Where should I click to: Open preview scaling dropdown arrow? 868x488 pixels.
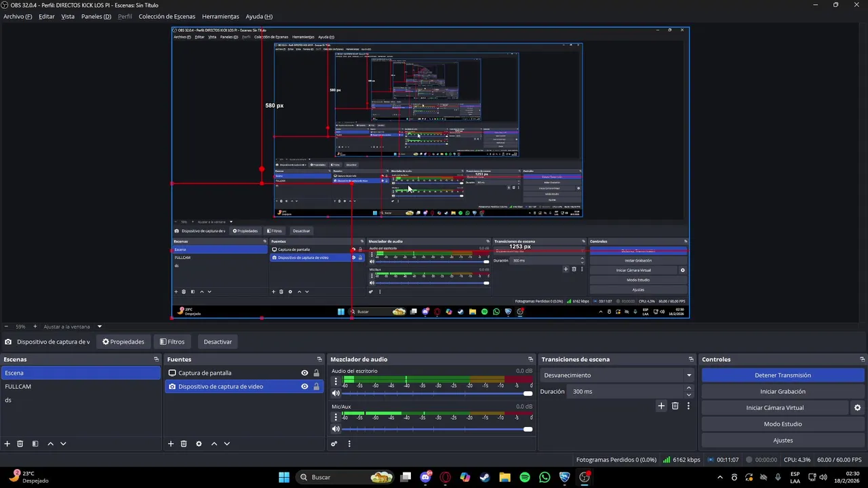(99, 327)
